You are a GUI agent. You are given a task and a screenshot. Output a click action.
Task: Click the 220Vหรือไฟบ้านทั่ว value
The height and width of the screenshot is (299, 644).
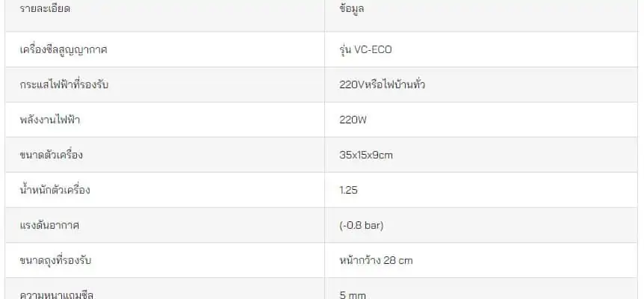pos(382,84)
